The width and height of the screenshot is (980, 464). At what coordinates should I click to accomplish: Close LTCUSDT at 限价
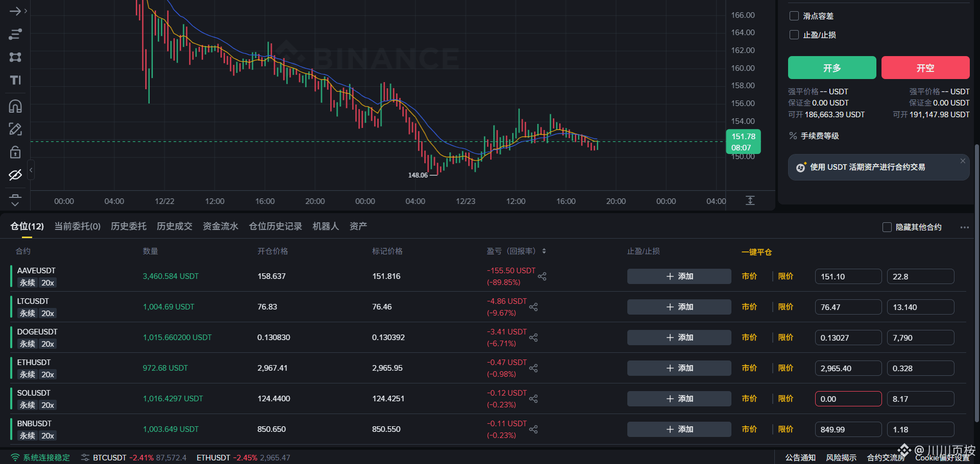pos(786,307)
